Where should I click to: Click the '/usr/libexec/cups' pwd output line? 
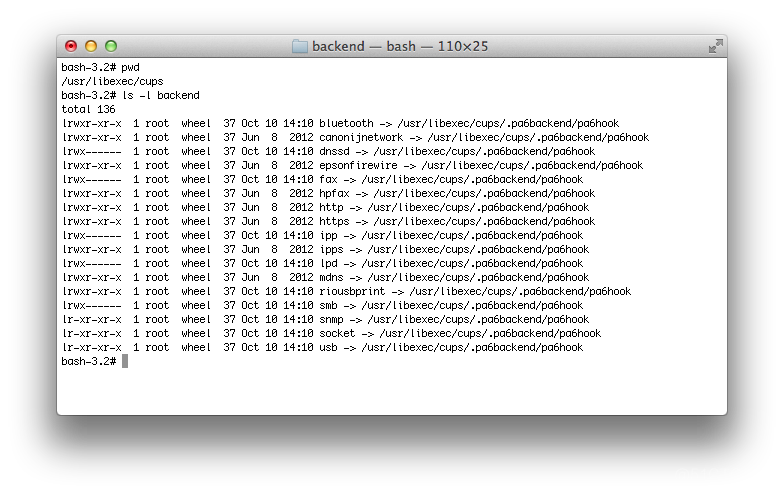click(112, 82)
